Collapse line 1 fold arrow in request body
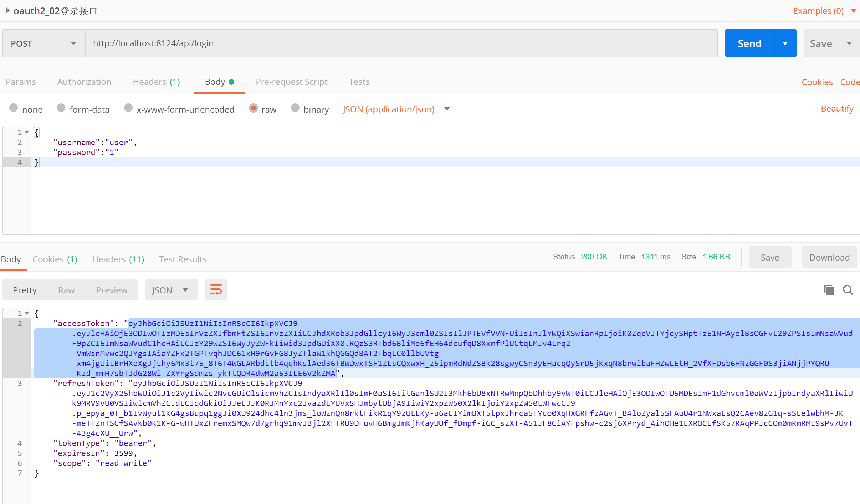This screenshot has width=860, height=504. [x=27, y=132]
